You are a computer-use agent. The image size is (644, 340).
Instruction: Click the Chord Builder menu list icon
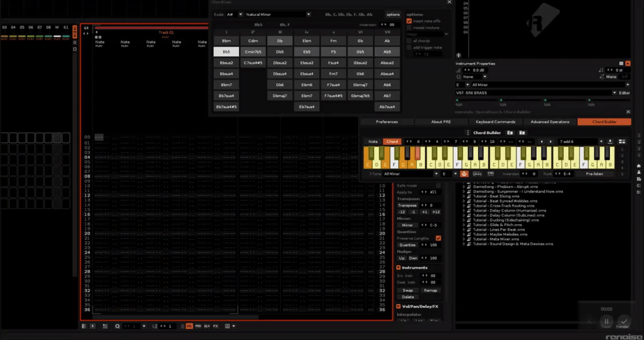point(467,133)
